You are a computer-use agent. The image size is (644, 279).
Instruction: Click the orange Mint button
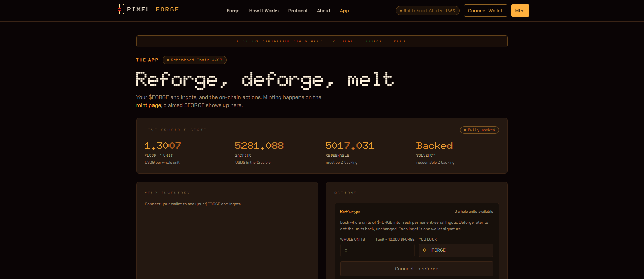pyautogui.click(x=520, y=11)
